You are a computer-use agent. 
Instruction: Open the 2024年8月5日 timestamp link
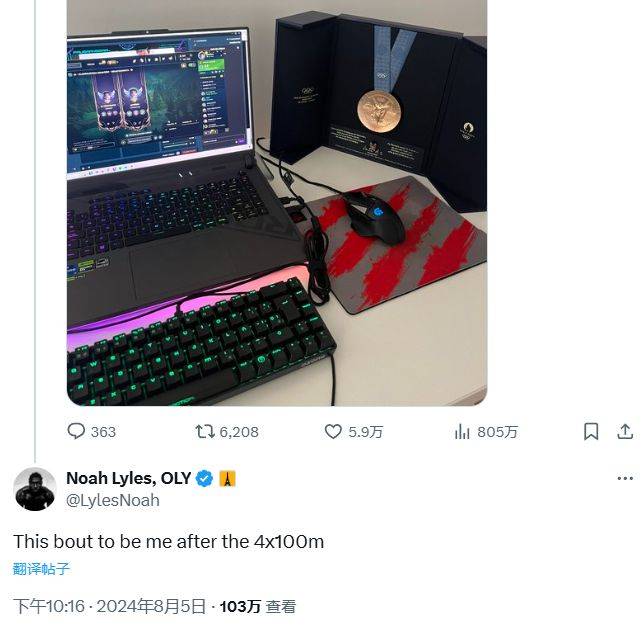tap(151, 606)
